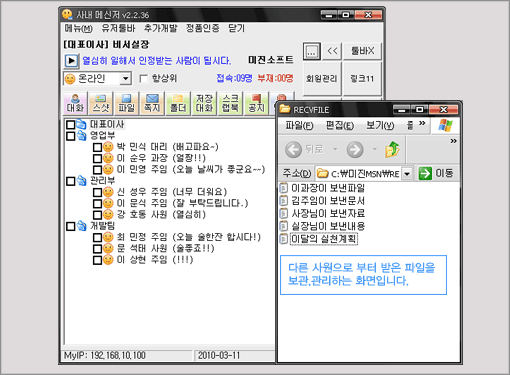The image size is (510, 375).
Task: Open the 쪽지 message envelope icon
Action: click(152, 104)
